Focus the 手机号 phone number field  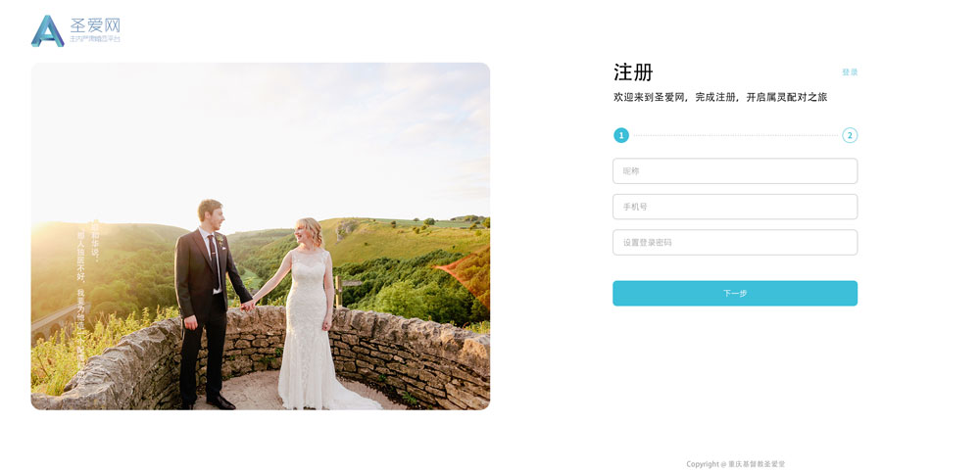click(735, 207)
